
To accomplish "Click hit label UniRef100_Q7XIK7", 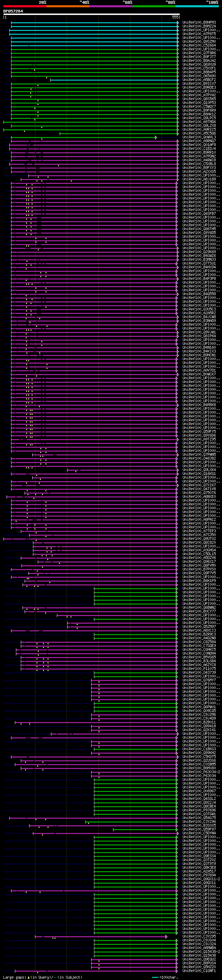I will 199,485.
